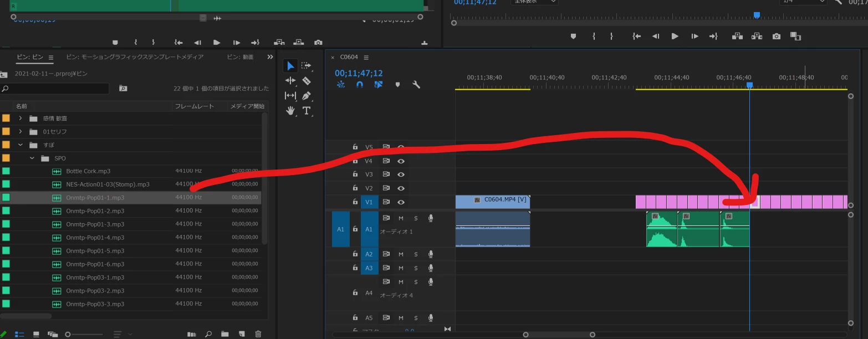Show hidden panel tabs with double chevron
Screen dimensions: 868x339
pyautogui.click(x=270, y=56)
